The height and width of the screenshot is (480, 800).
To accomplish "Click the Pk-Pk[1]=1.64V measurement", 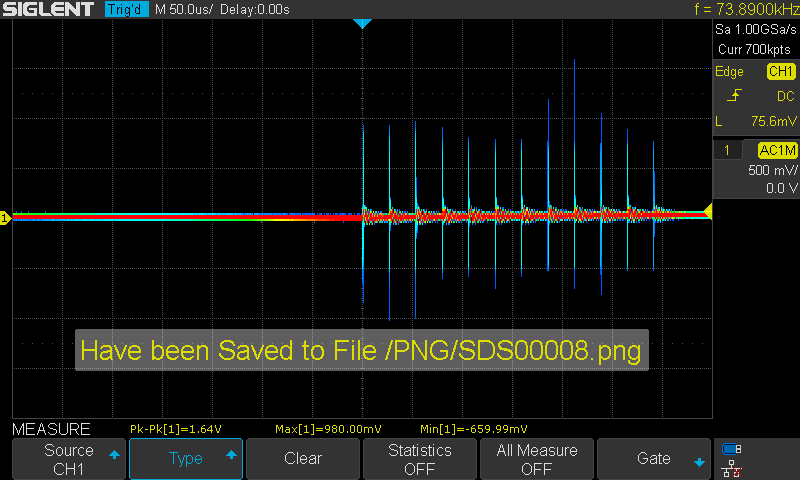I will tap(176, 430).
